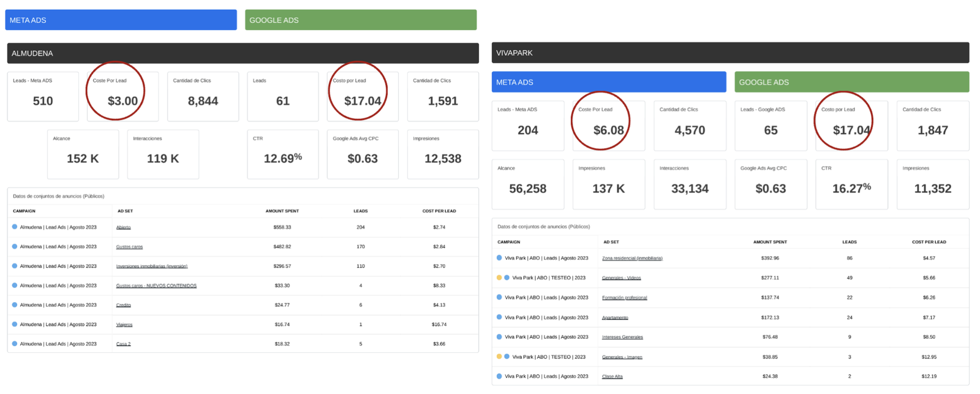Viewport: 980px width, 394px height.
Task: Click the cost per lead $8.33
Action: [439, 286]
